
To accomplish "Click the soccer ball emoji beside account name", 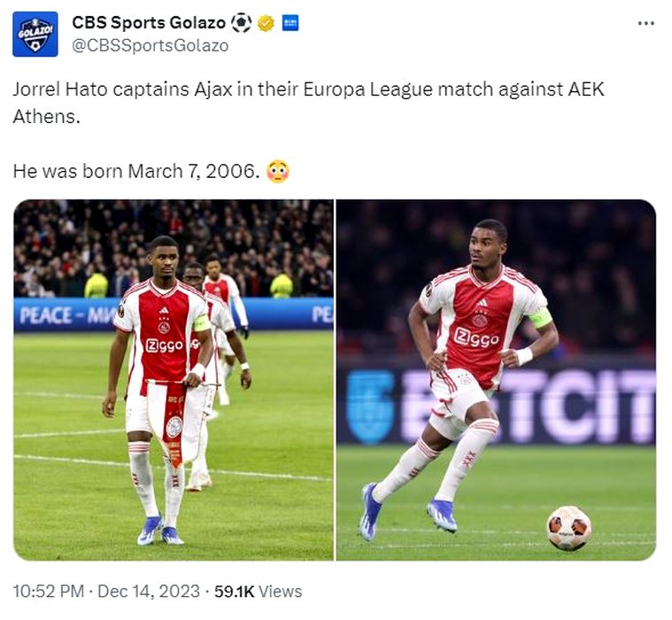I will (241, 23).
